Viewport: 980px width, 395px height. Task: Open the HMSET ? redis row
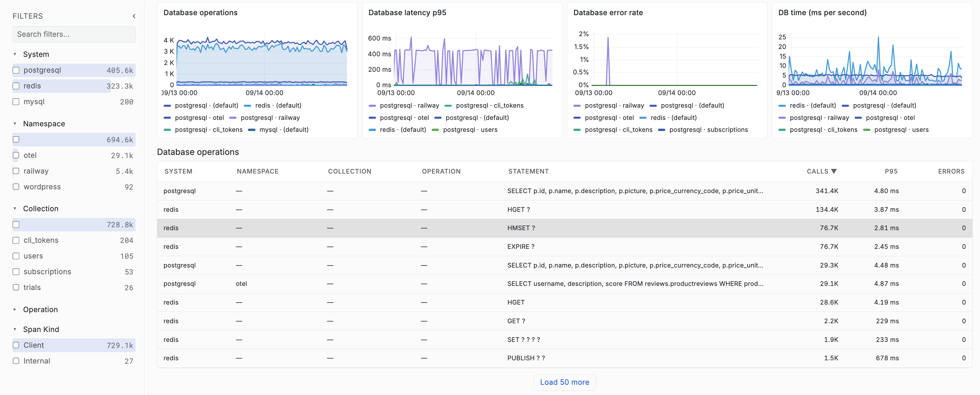click(565, 228)
